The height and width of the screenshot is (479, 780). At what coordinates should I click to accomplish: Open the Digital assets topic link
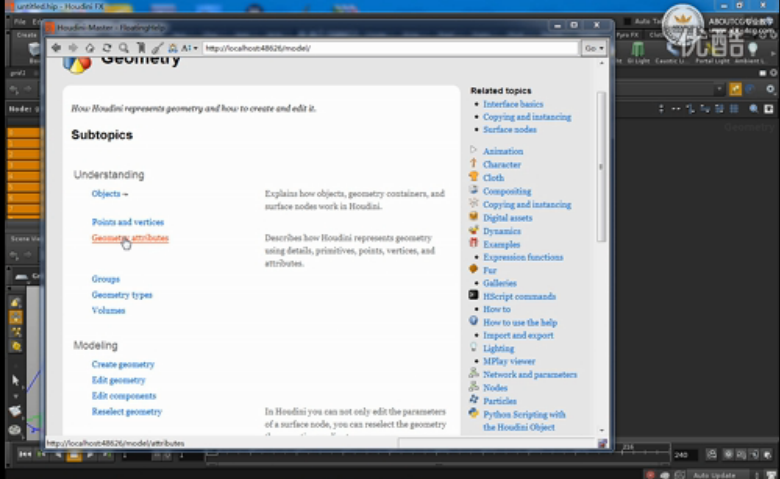coord(507,218)
